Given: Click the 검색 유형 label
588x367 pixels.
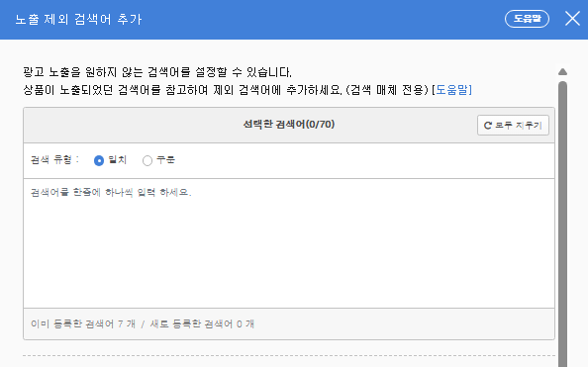Looking at the screenshot, I should click(x=54, y=159).
